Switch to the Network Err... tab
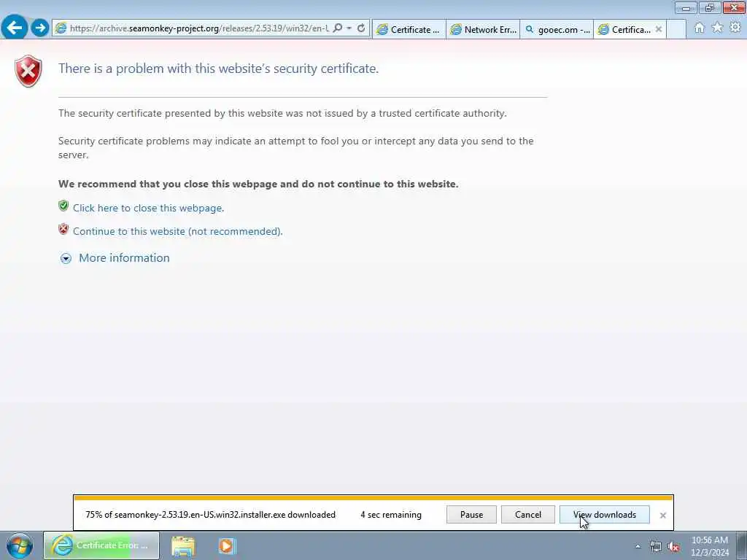 (483, 29)
